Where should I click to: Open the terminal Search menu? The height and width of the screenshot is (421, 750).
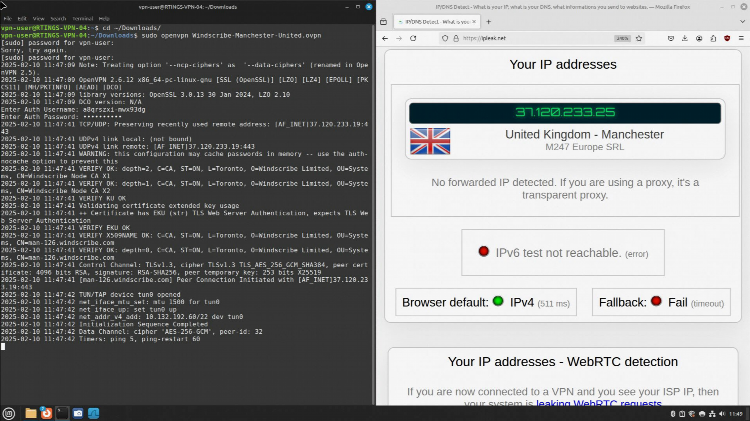tap(58, 19)
